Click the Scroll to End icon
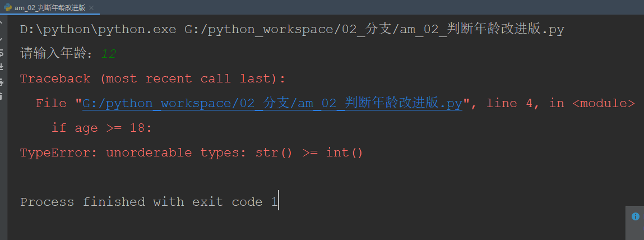The width and height of the screenshot is (644, 240). coord(2,67)
